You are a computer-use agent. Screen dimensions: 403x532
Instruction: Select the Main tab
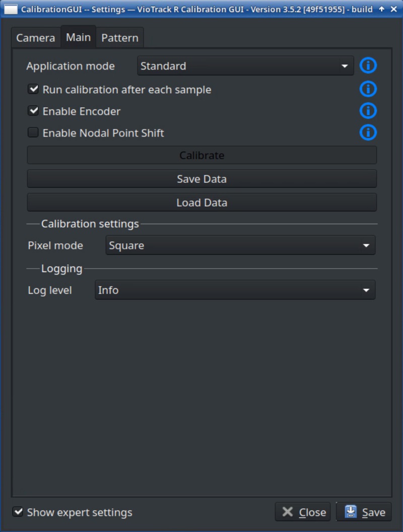coord(78,38)
